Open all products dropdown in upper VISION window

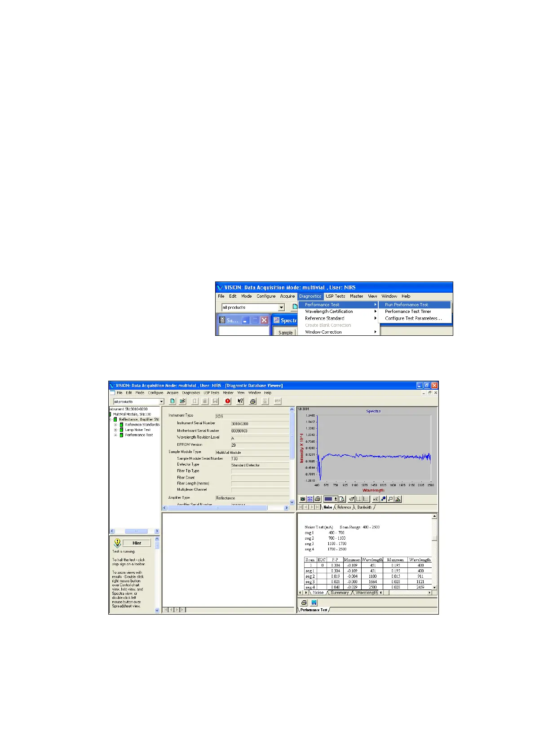point(281,308)
